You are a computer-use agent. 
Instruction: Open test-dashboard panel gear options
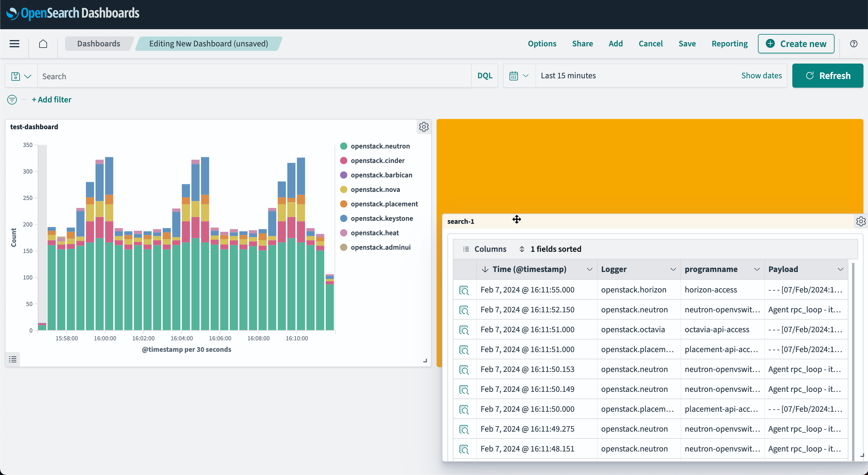[424, 127]
